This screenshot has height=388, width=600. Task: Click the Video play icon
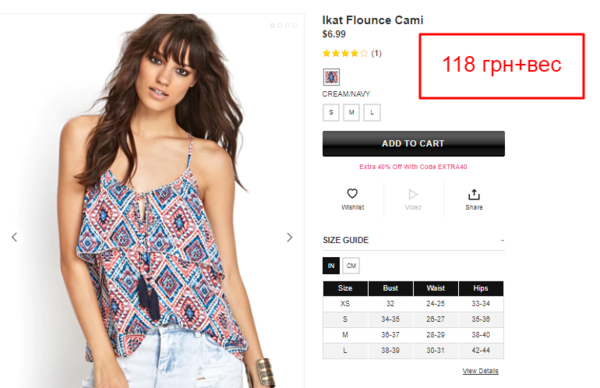point(413,194)
